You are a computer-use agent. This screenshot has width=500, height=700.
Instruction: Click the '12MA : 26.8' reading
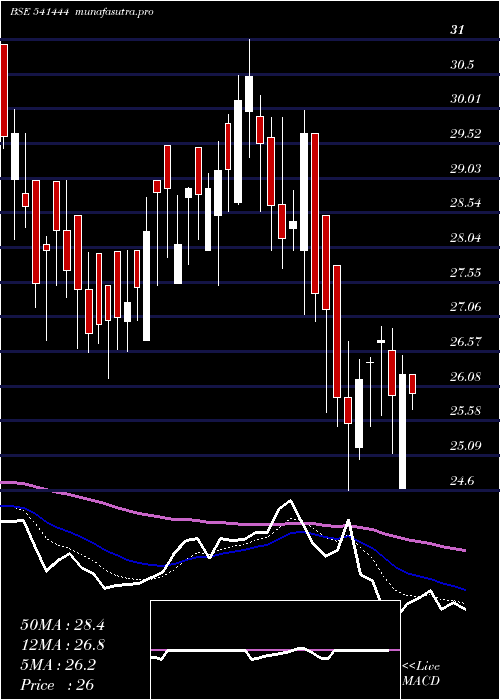(x=62, y=645)
